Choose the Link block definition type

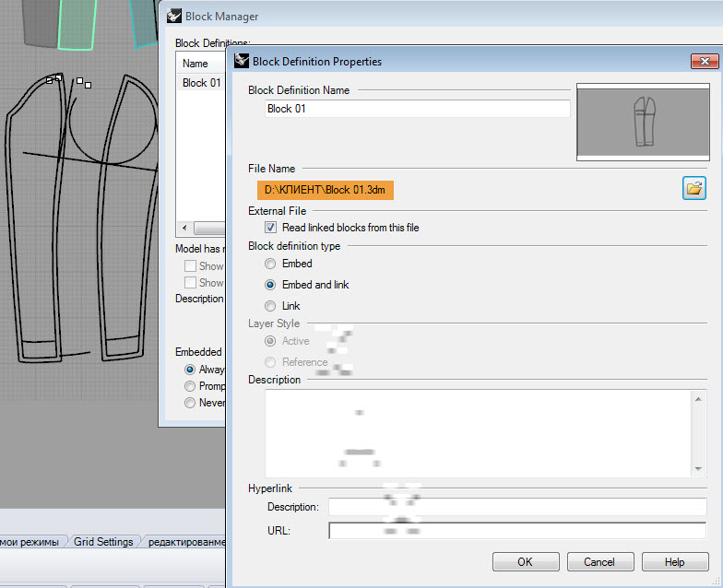pos(270,306)
